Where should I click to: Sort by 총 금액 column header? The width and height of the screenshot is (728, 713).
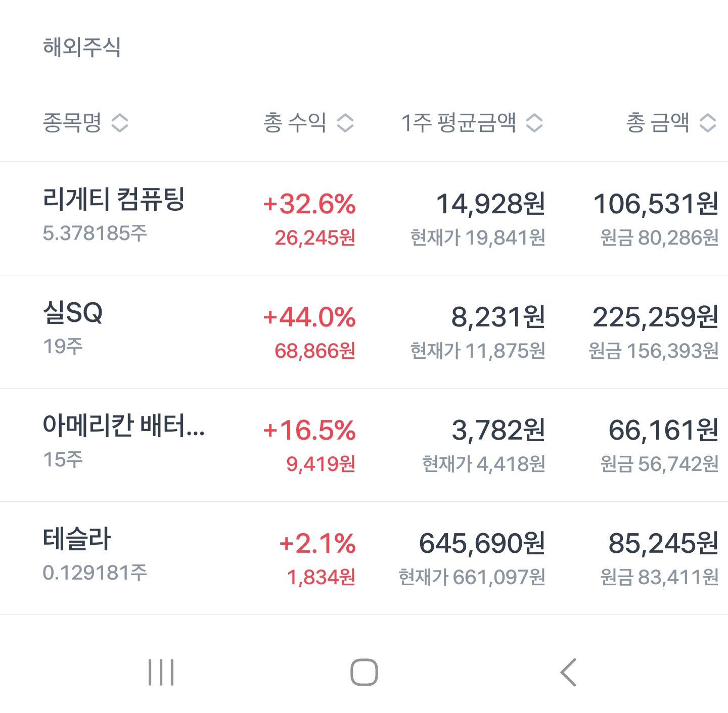(x=657, y=123)
